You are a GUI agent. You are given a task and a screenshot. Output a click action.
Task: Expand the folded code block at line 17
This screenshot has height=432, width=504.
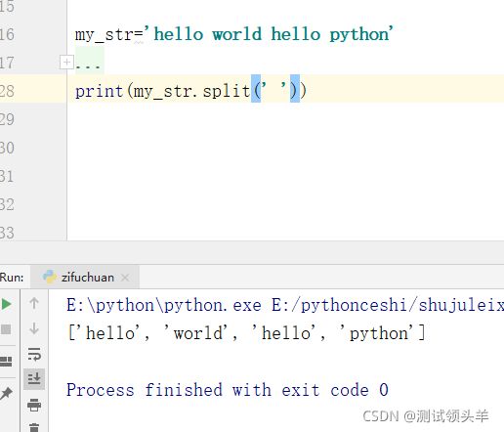[66, 62]
